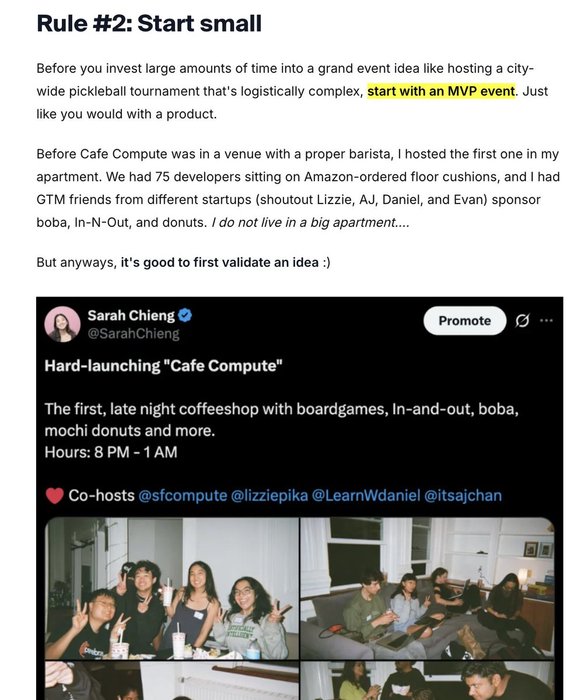Open the couch laptop photo thumbnail
This screenshot has height=700, width=588.
click(x=427, y=588)
